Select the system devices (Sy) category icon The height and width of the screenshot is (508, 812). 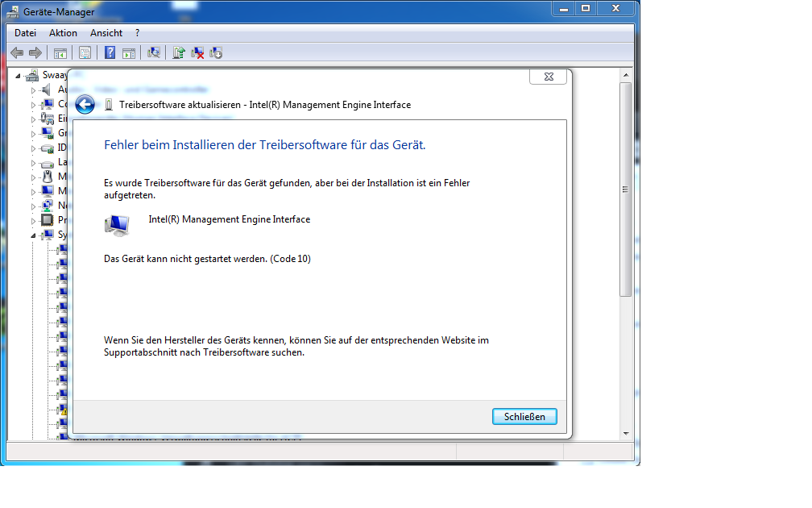47,235
